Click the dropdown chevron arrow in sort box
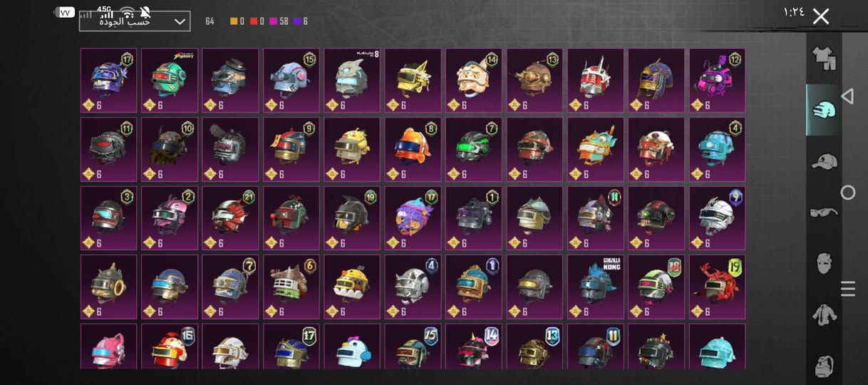The width and height of the screenshot is (868, 385). coord(180,21)
